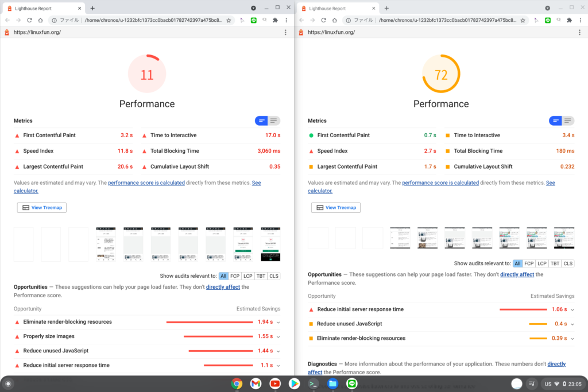588x392 pixels.
Task: Click back arrow in left browser window
Action: coord(7,20)
